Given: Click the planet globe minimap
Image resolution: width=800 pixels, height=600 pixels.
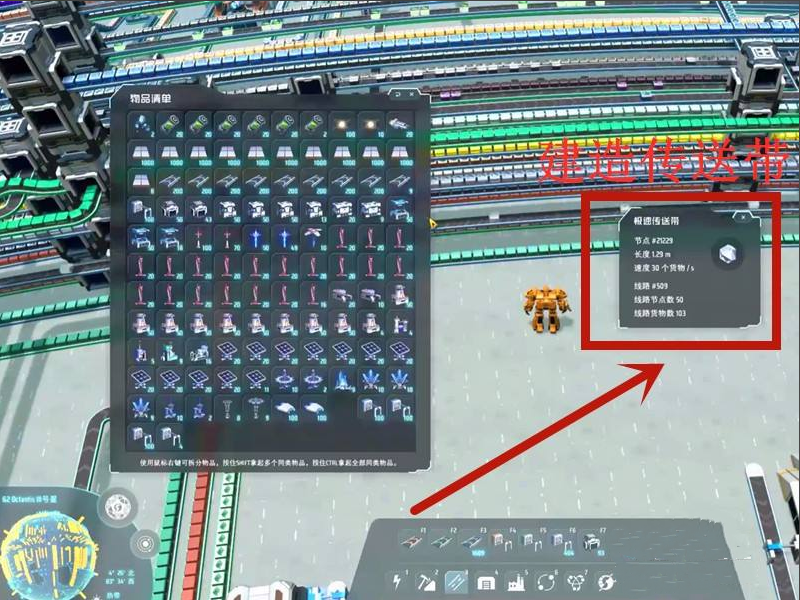Looking at the screenshot, I should (x=48, y=556).
